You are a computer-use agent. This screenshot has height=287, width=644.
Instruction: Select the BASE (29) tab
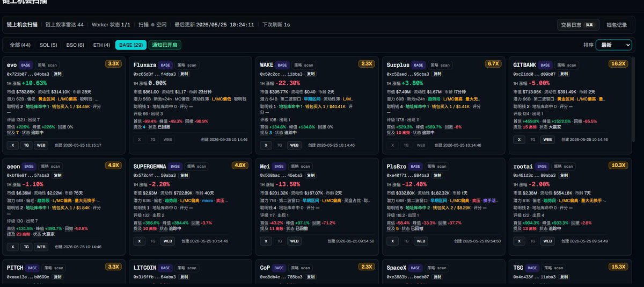coord(131,45)
